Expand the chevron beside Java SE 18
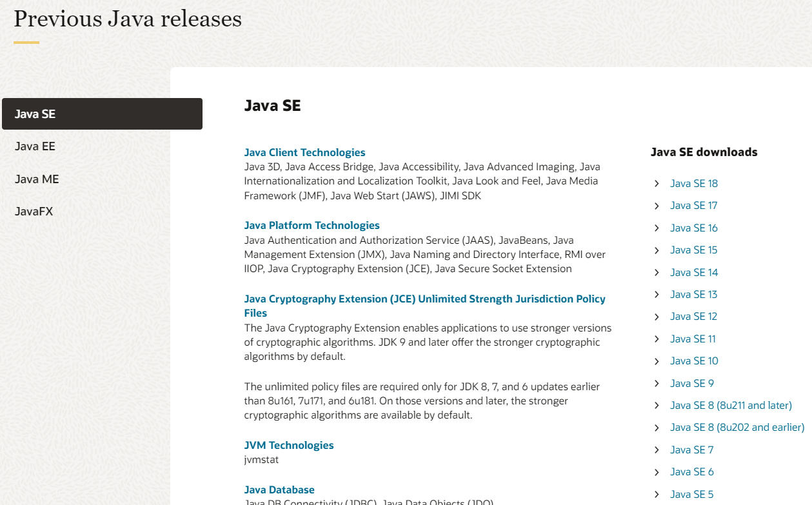Viewport: 812px width, 505px height. point(657,184)
